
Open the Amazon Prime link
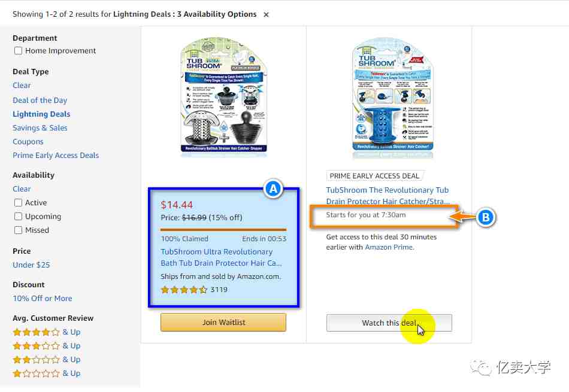coord(389,247)
